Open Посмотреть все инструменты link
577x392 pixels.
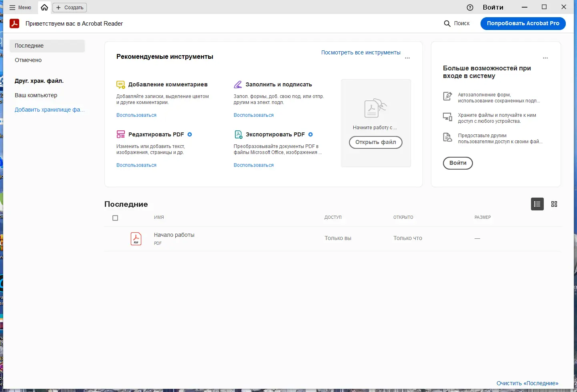[361, 52]
